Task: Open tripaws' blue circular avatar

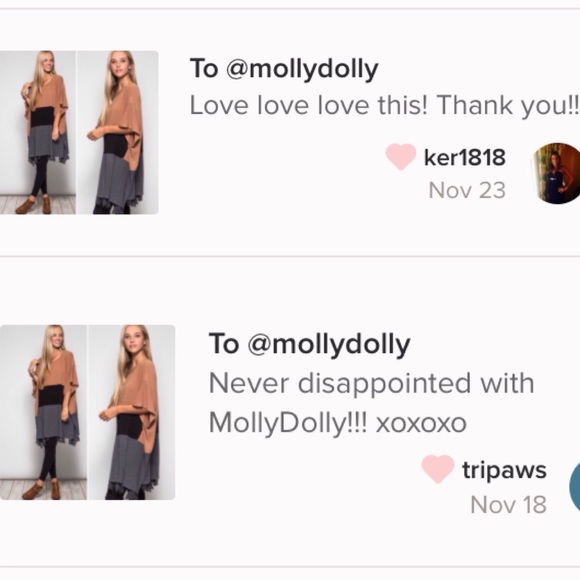Action: (574, 487)
